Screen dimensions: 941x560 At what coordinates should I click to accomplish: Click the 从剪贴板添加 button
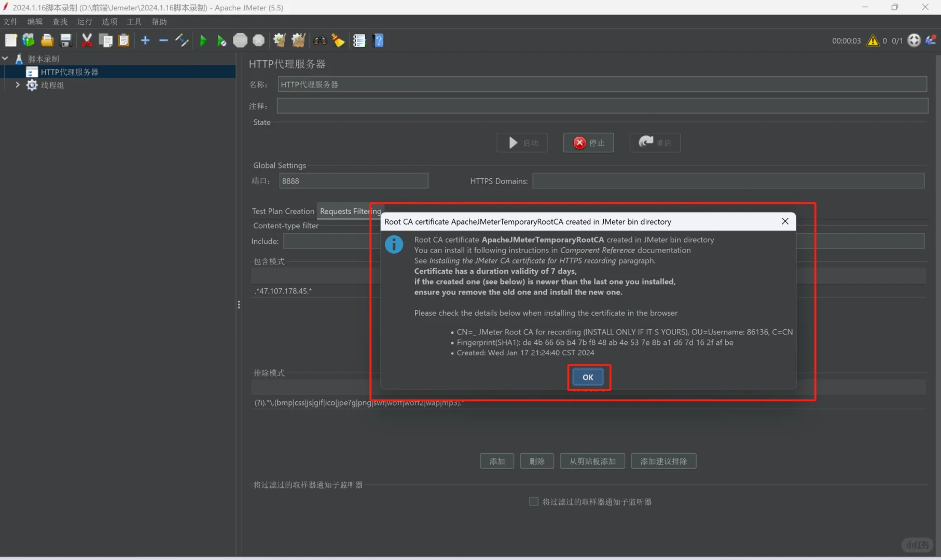pyautogui.click(x=592, y=461)
